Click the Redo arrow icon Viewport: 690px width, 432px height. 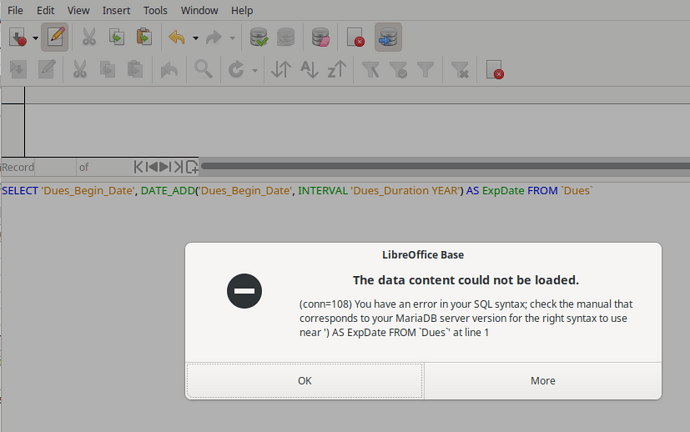coord(214,37)
